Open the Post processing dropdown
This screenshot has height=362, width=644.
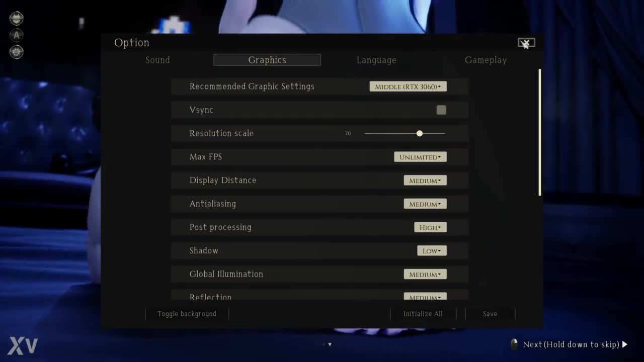tap(430, 227)
